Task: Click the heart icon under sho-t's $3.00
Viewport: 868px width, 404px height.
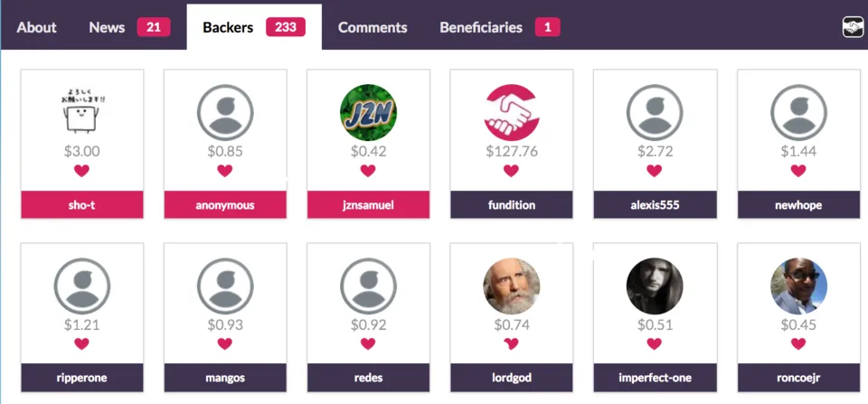Action: pyautogui.click(x=82, y=171)
